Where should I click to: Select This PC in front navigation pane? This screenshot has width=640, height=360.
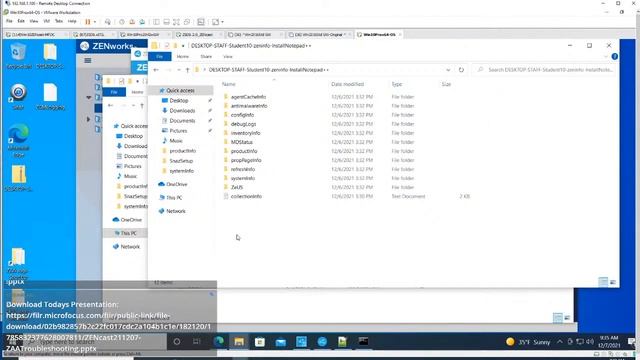point(174,198)
